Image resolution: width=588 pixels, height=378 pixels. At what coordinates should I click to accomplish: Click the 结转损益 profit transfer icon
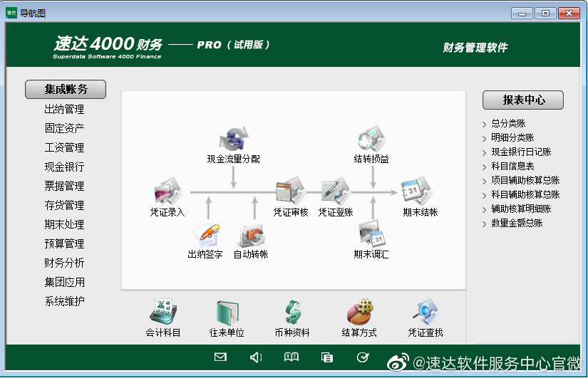(x=371, y=139)
